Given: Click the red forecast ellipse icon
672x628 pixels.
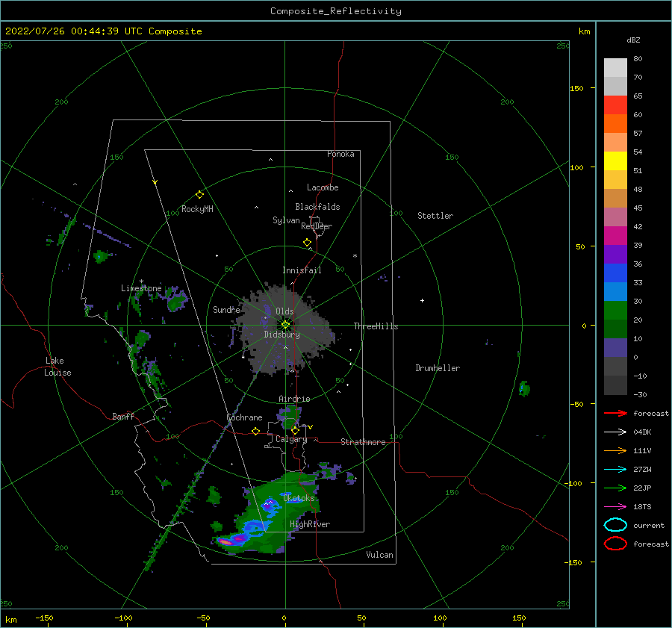Looking at the screenshot, I should coord(615,544).
